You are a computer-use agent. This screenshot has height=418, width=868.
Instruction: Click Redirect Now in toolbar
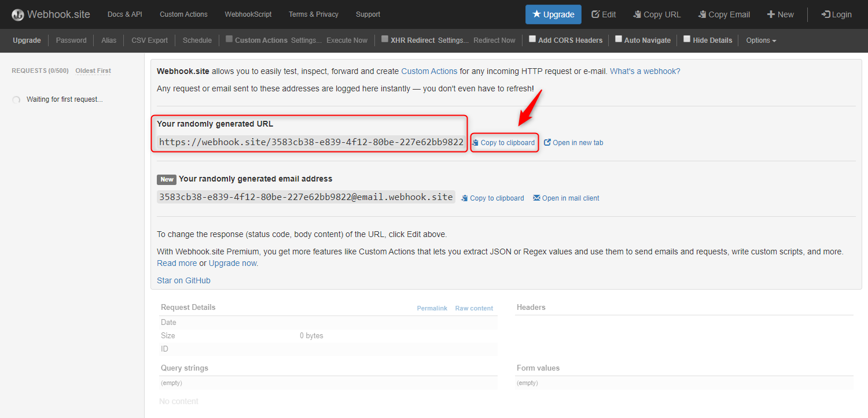(x=494, y=40)
